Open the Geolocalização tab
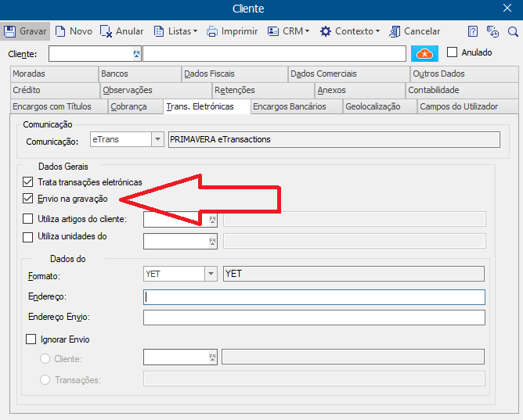 pyautogui.click(x=373, y=106)
